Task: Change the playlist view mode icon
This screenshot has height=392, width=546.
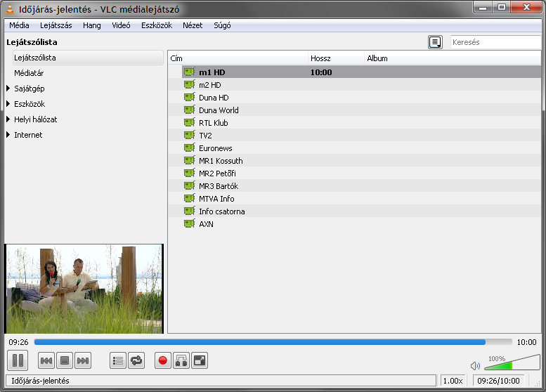Action: [x=435, y=42]
